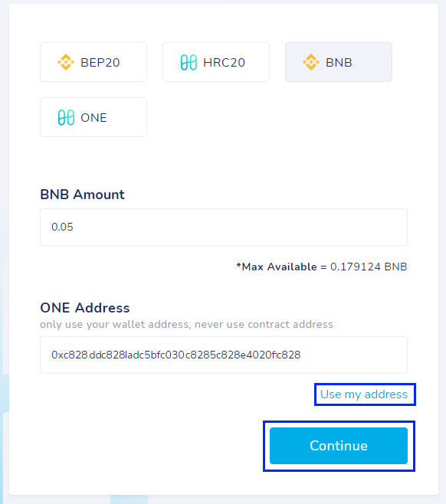Click the Binance logo on the BEP20 button
This screenshot has height=504, width=446.
pos(66,62)
